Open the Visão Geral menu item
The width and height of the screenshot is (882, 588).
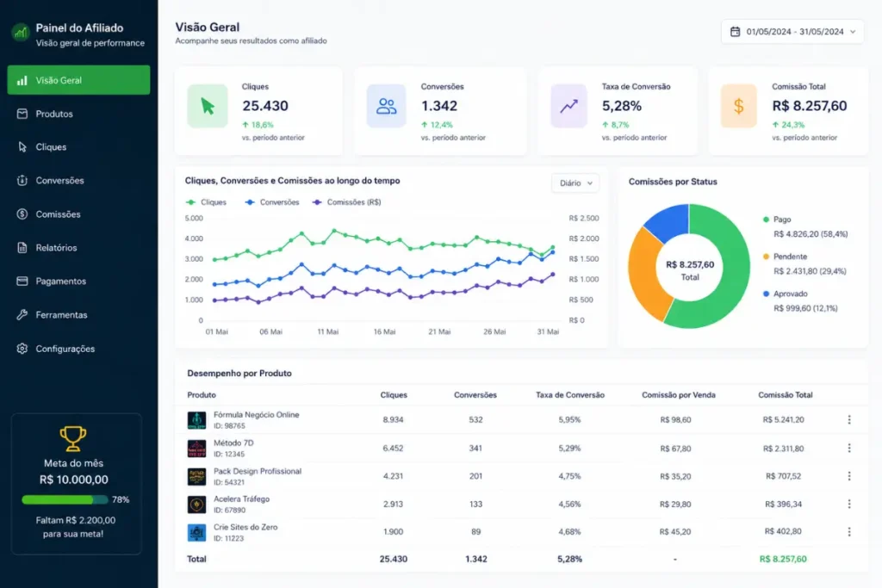78,80
